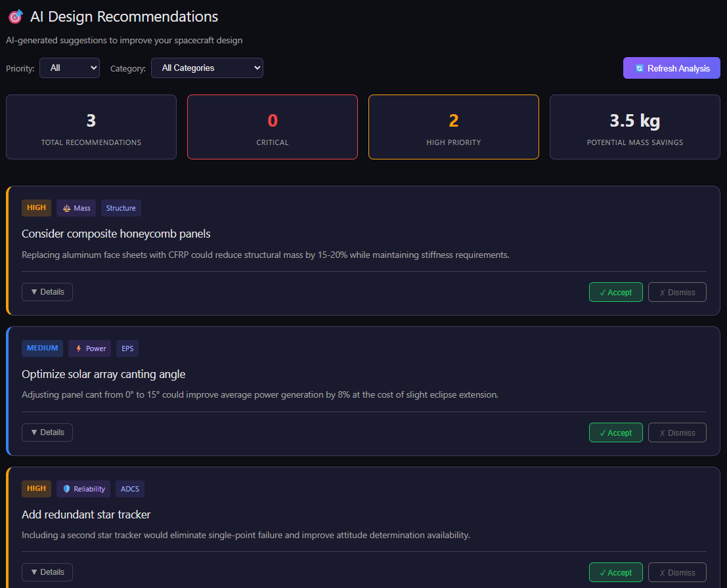The height and width of the screenshot is (588, 727).
Task: Click the Power lightning bolt tag
Action: pyautogui.click(x=89, y=348)
